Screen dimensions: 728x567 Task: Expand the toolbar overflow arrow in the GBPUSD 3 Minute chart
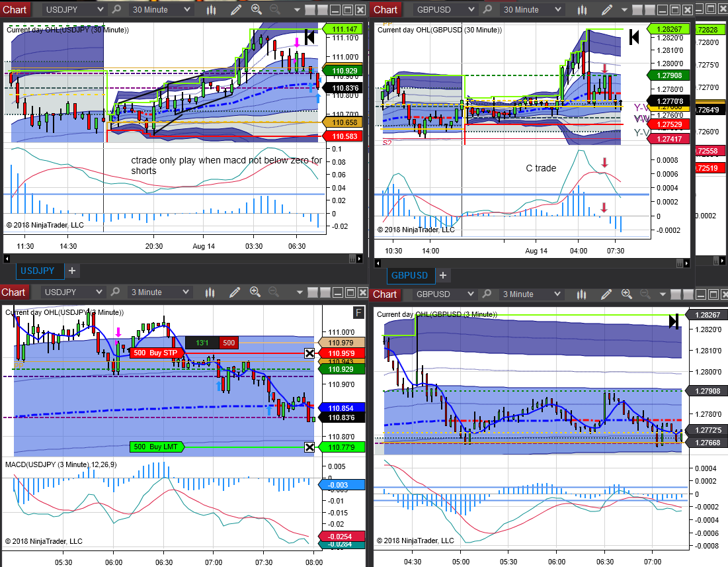click(x=663, y=294)
